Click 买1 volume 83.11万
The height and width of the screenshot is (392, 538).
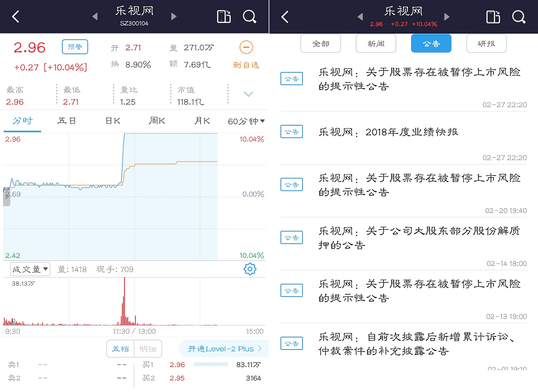[x=248, y=365]
